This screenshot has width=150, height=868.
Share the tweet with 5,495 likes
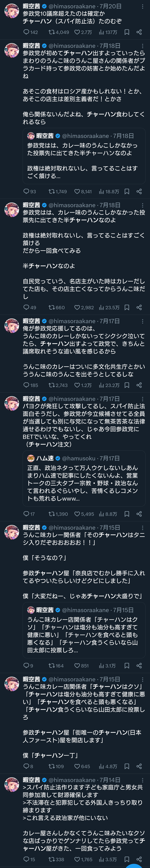(x=139, y=514)
